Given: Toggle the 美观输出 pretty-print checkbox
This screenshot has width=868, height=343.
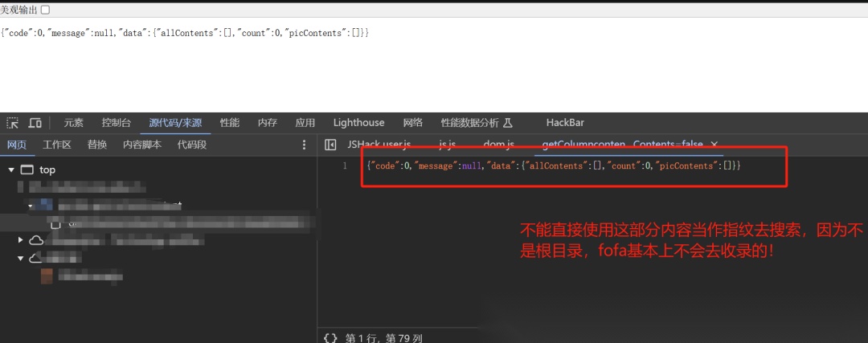Looking at the screenshot, I should click(x=45, y=10).
